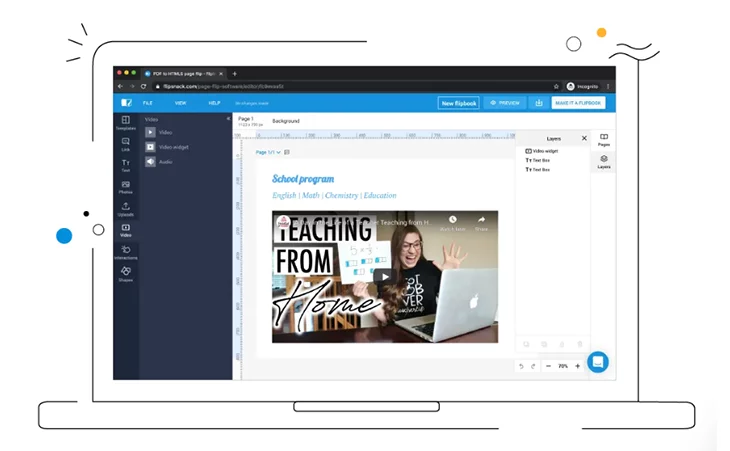
Task: Select the Text tool in sidebar
Action: (126, 166)
